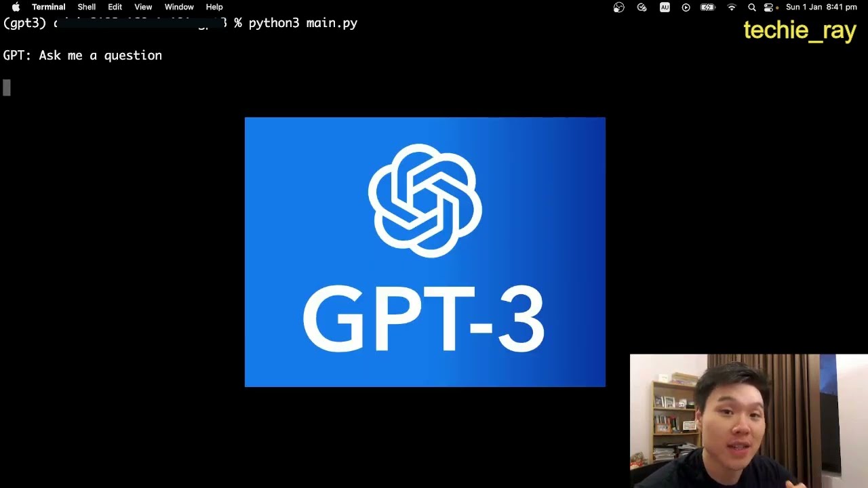Click the OBS icon in menu bar
The image size is (868, 488).
coord(618,7)
